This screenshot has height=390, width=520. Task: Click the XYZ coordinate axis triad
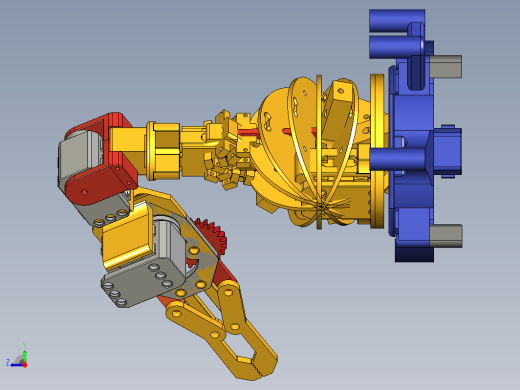click(x=17, y=356)
